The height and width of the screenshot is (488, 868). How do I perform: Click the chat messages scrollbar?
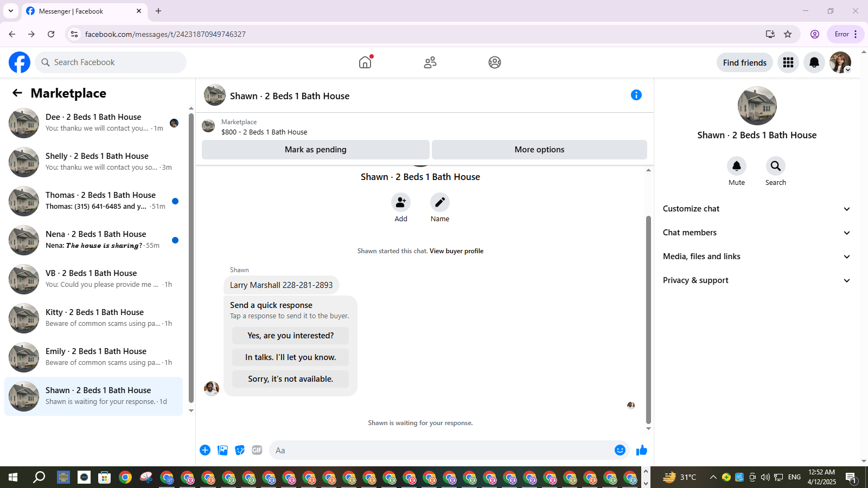pyautogui.click(x=648, y=320)
